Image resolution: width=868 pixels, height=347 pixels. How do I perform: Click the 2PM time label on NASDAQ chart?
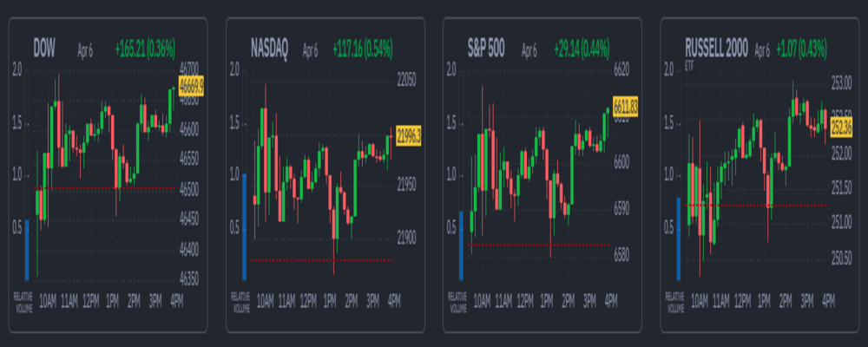(351, 300)
